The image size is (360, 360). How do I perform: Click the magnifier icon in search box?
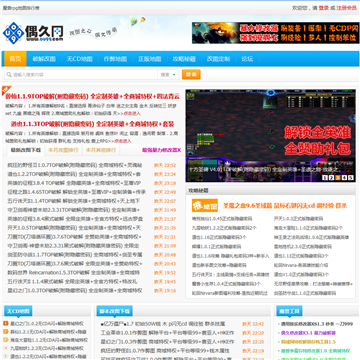(9, 75)
